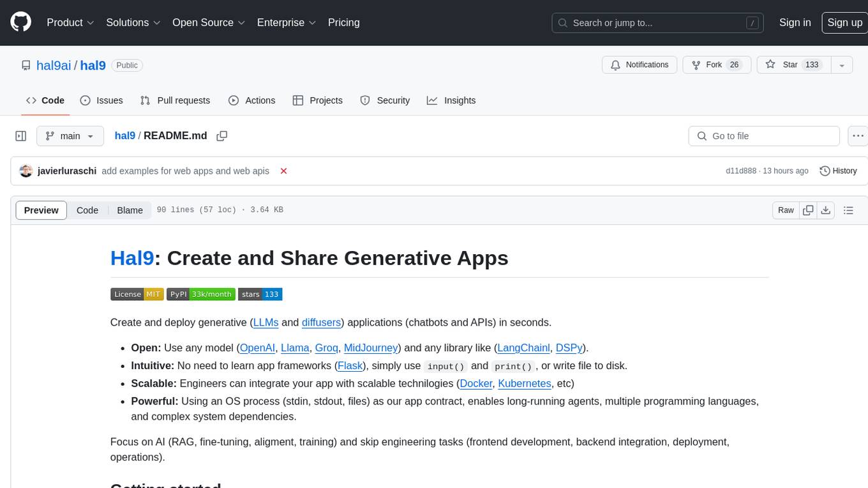Open the hal9 repository link
Screen dimensions: 868x488
pyautogui.click(x=93, y=65)
